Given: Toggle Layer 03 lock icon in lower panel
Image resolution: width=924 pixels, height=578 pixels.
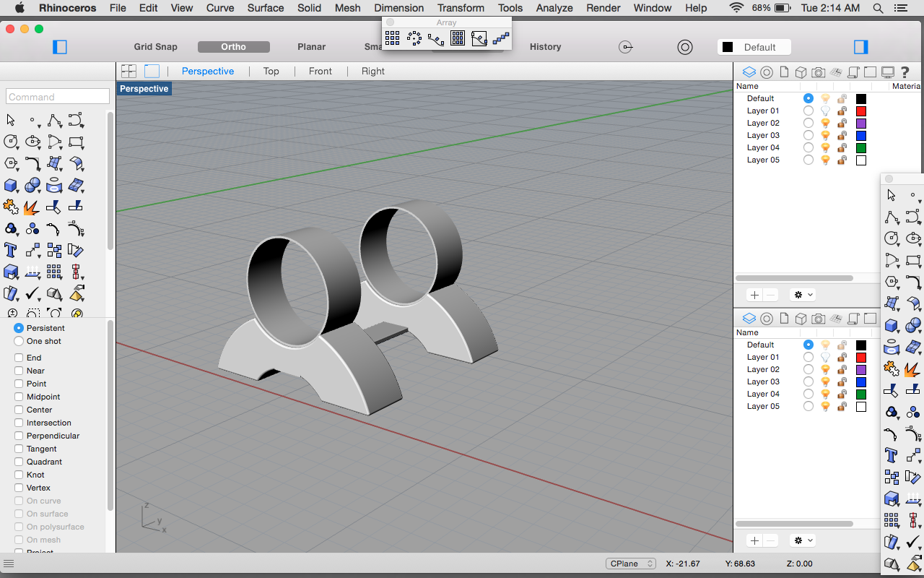Looking at the screenshot, I should click(842, 381).
